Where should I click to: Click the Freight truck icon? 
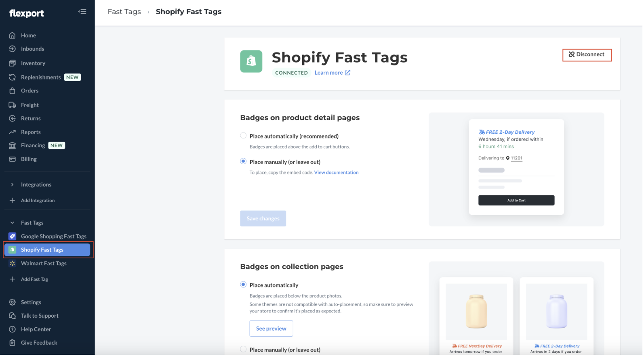13,105
